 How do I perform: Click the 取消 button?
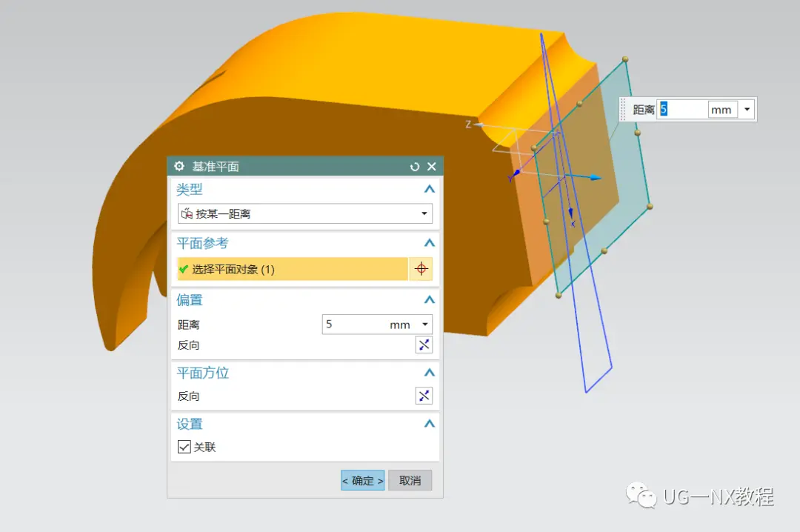click(410, 480)
